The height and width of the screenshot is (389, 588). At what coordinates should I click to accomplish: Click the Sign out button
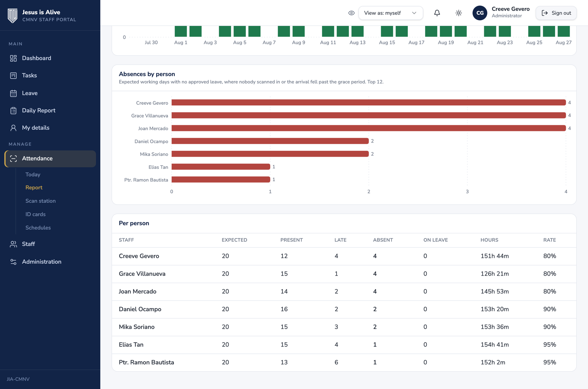(x=556, y=13)
